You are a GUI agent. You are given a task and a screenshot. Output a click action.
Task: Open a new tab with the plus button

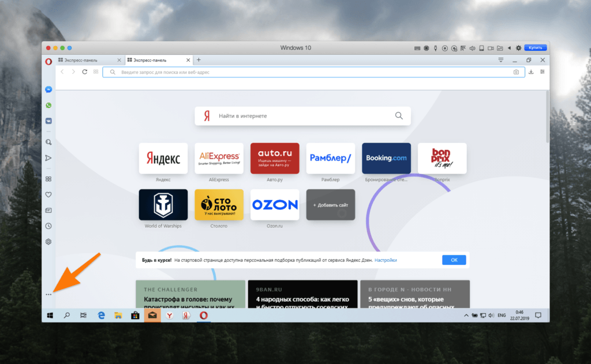199,60
